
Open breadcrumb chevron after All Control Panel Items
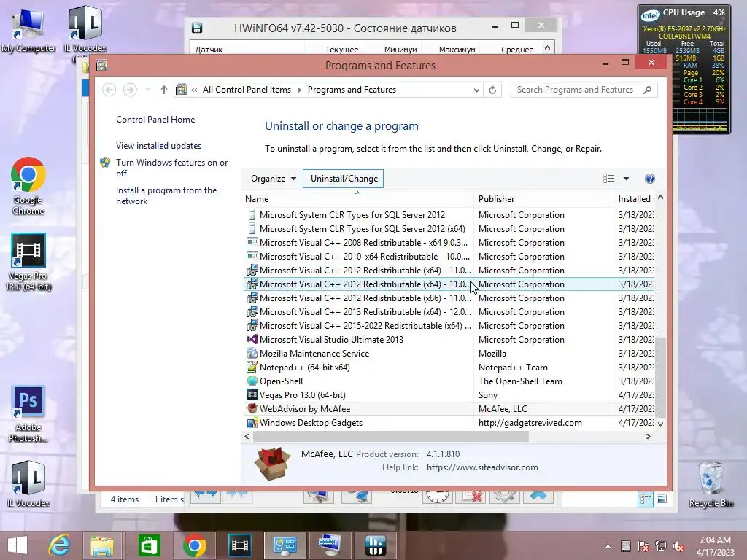(300, 90)
